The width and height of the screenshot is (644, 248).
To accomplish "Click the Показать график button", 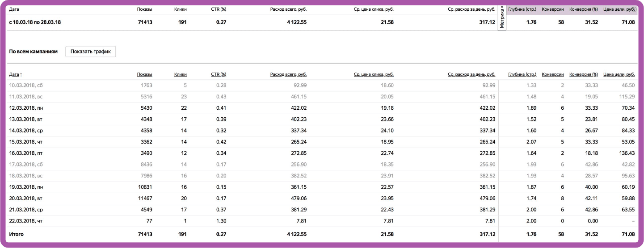I will (91, 52).
